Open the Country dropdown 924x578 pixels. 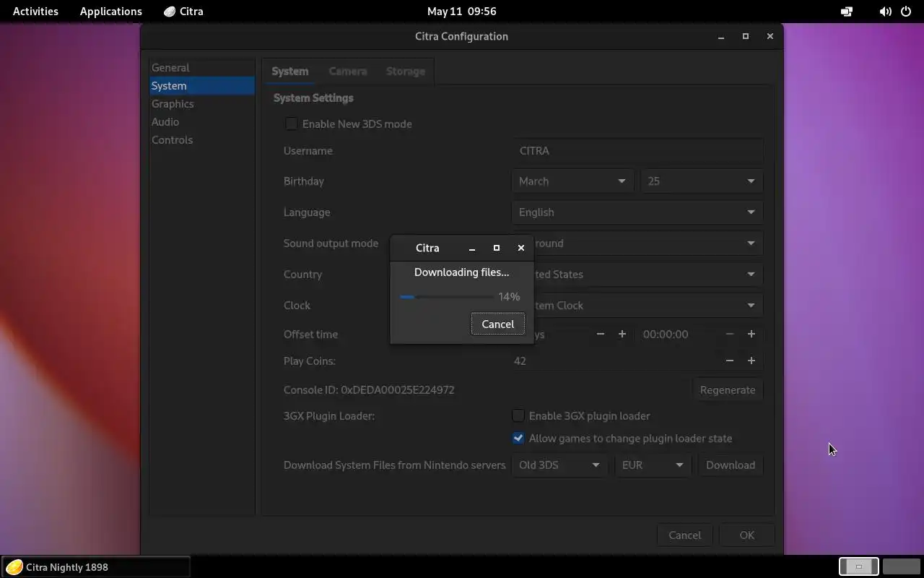(637, 275)
